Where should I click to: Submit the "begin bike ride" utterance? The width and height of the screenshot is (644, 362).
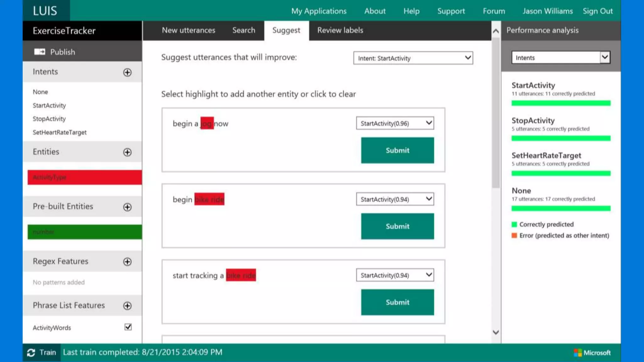397,226
